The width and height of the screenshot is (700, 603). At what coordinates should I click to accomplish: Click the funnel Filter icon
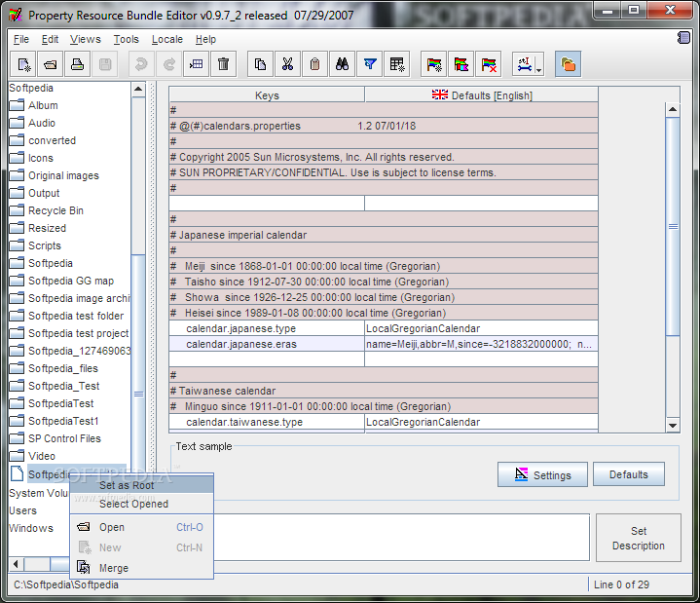(370, 64)
